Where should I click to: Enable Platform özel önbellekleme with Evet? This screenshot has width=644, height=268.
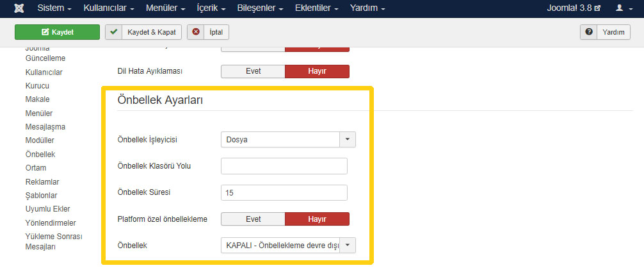(x=253, y=219)
